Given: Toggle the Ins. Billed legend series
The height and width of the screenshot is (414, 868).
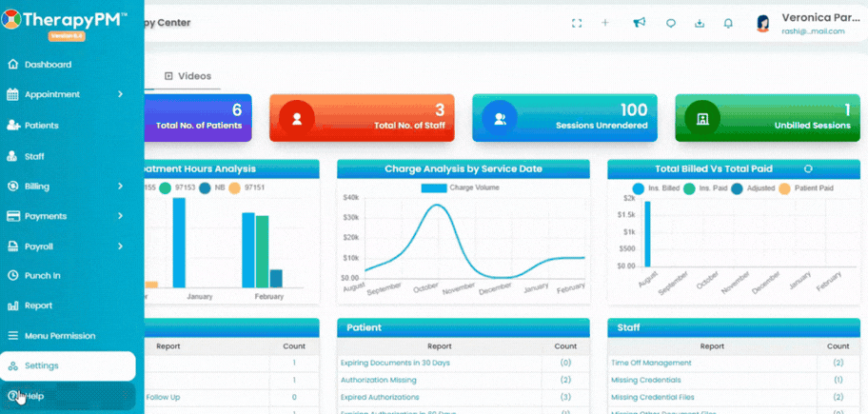Looking at the screenshot, I should [656, 188].
